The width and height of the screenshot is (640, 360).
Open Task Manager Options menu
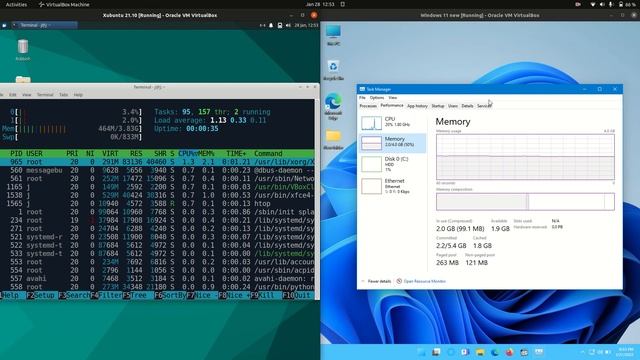click(x=377, y=98)
